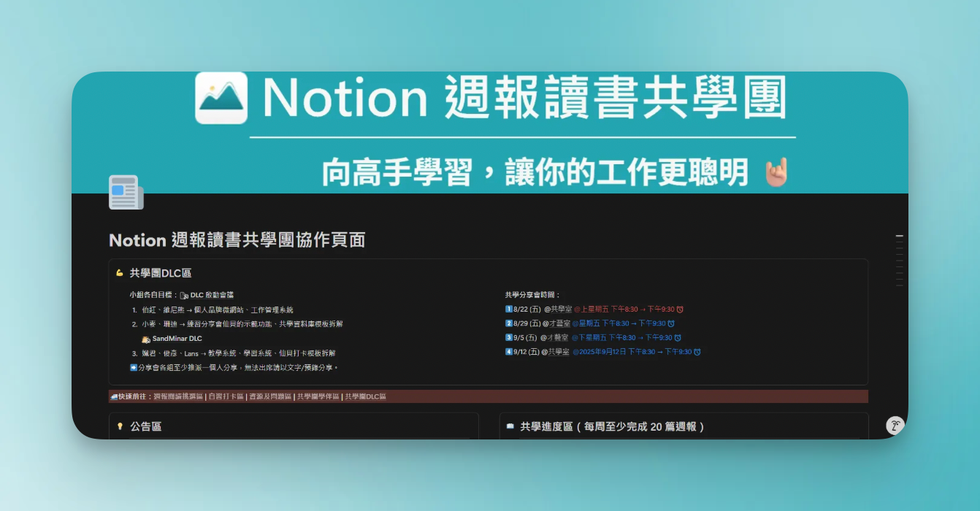Click the page icon before DLC 啟動會議
Viewport: 980px width, 511px height.
[184, 296]
